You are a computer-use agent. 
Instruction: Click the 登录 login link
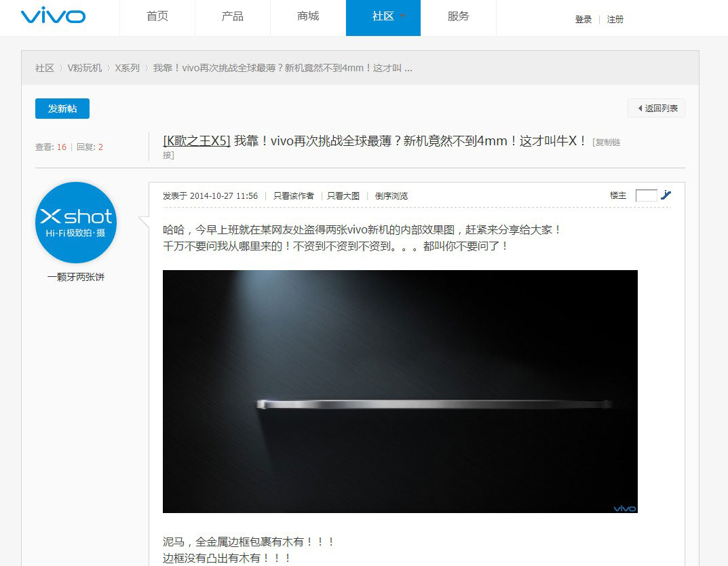(x=583, y=20)
